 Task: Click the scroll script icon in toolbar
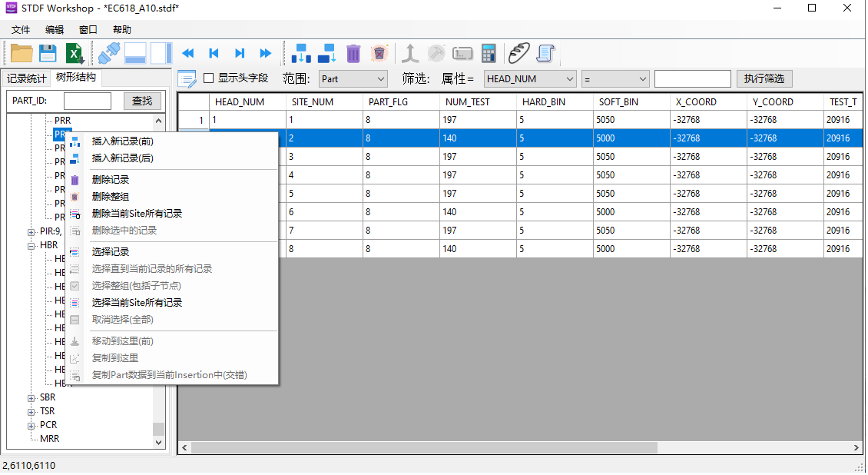coord(546,53)
